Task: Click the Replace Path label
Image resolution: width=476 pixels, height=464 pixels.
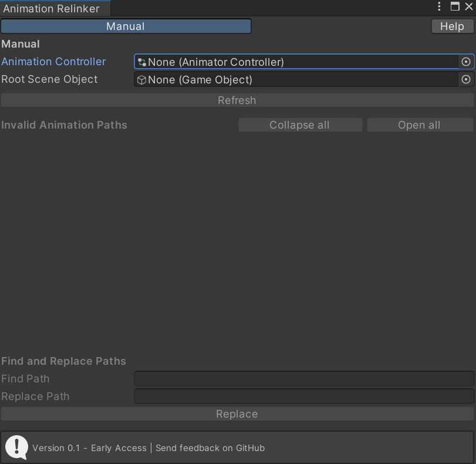Action: 35,396
